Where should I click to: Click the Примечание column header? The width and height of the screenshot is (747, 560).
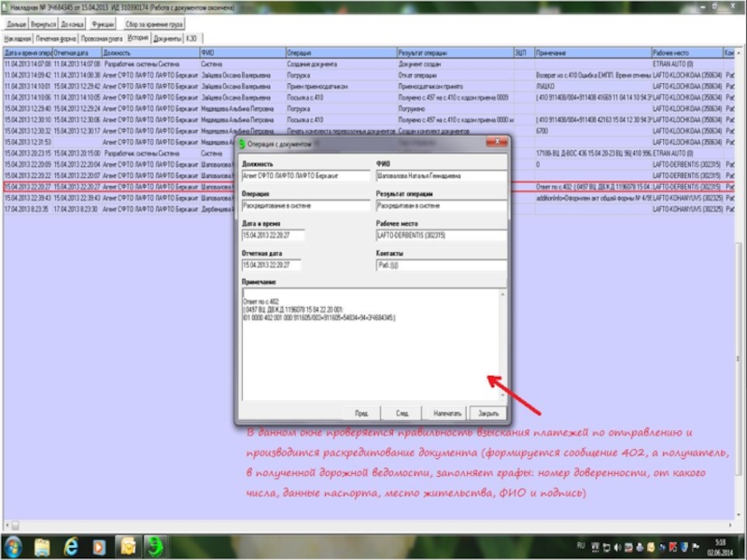coord(593,53)
